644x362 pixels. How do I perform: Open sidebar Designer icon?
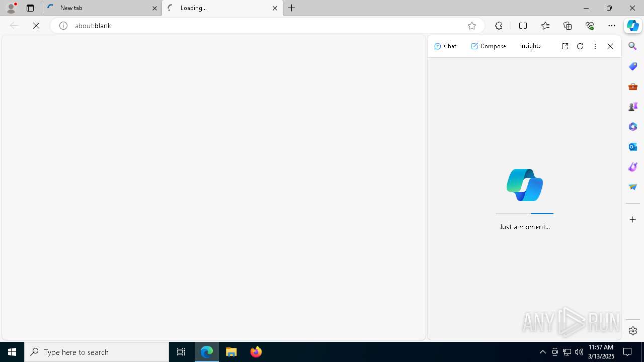point(633,167)
